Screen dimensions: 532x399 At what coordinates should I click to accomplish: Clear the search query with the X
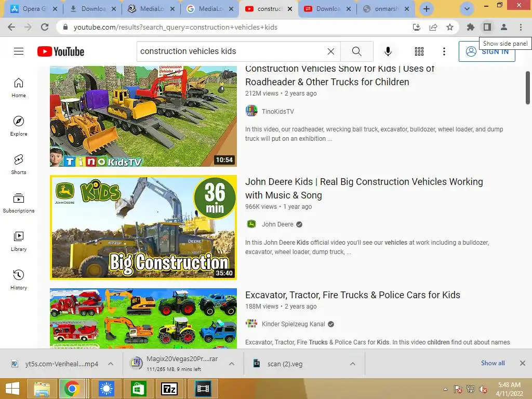(331, 51)
